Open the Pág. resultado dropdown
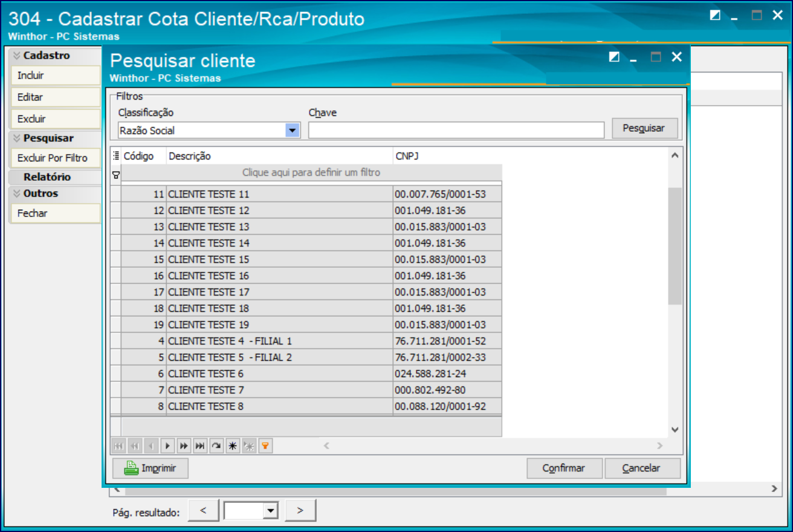The height and width of the screenshot is (532, 793). coord(270,511)
